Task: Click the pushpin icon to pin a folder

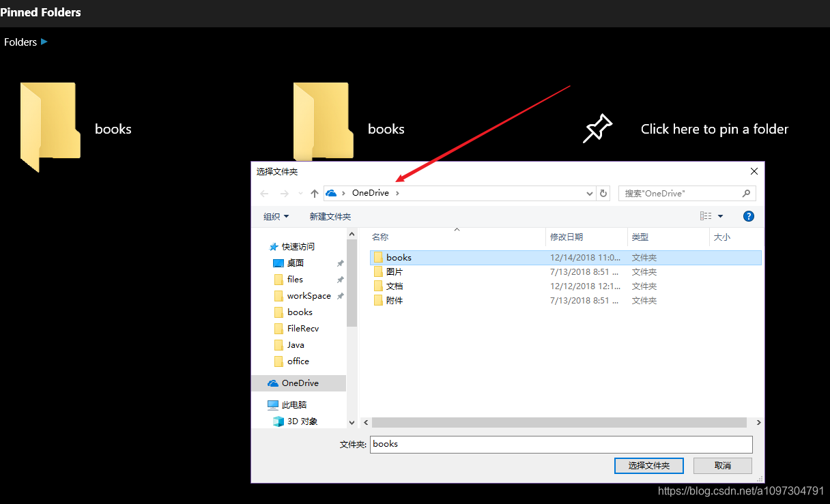Action: point(598,129)
